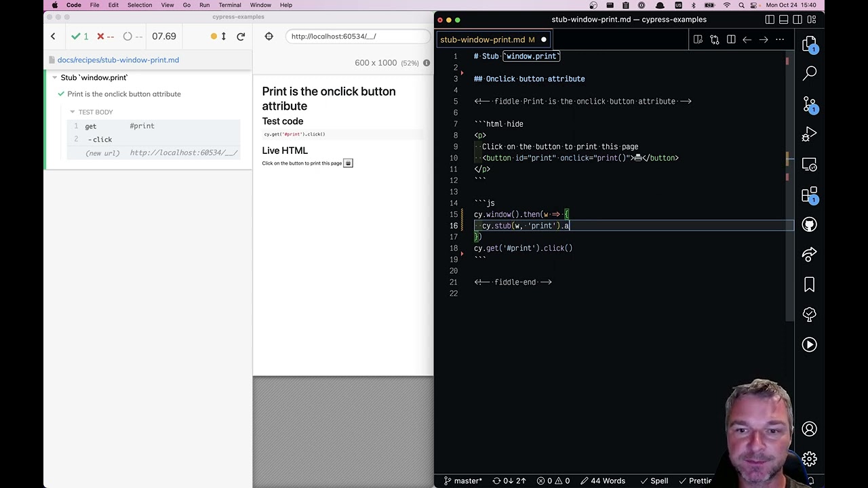The width and height of the screenshot is (868, 488).
Task: Click the editor minimap scrollbar
Action: (x=790, y=186)
